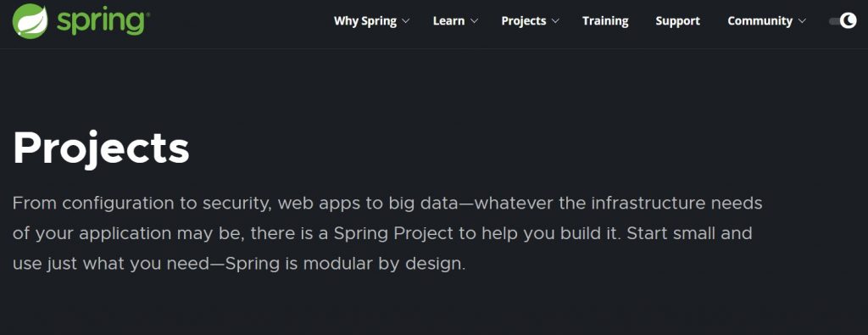Expand the Projects nav dropdown chevron
The image size is (868, 335).
(555, 21)
